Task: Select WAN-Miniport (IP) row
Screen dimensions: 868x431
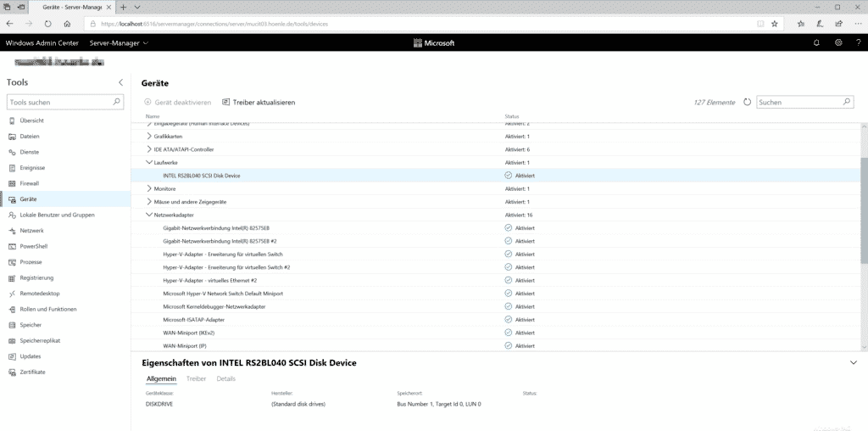Action: tap(496, 345)
